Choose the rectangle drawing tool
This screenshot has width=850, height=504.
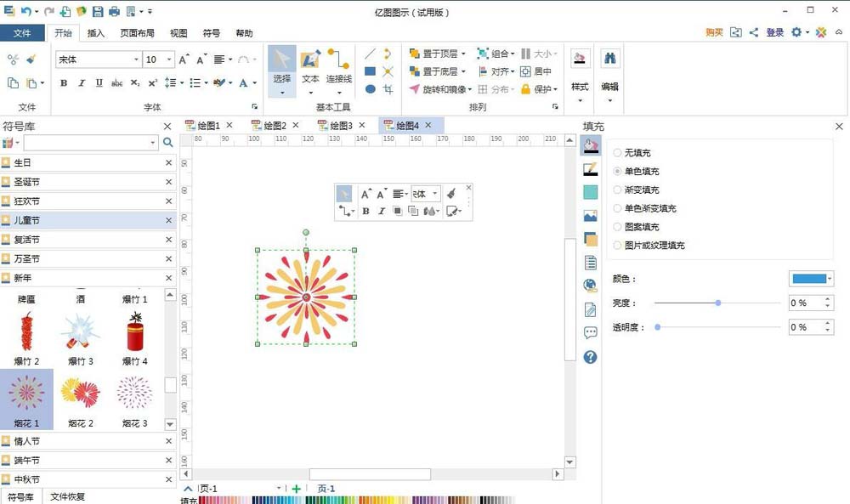[372, 71]
